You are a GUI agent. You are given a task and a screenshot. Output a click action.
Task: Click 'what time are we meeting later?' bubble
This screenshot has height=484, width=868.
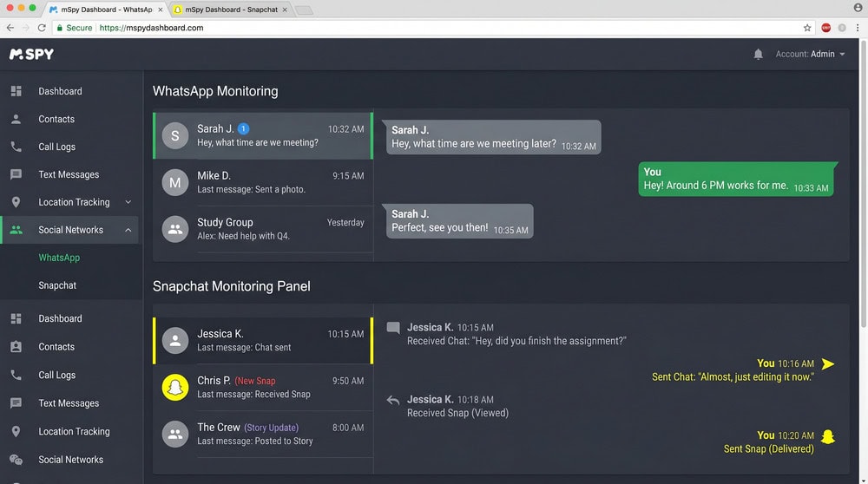[x=493, y=137]
